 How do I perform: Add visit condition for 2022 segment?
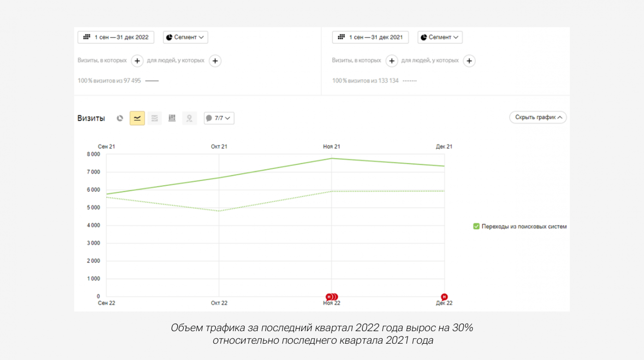pos(137,61)
